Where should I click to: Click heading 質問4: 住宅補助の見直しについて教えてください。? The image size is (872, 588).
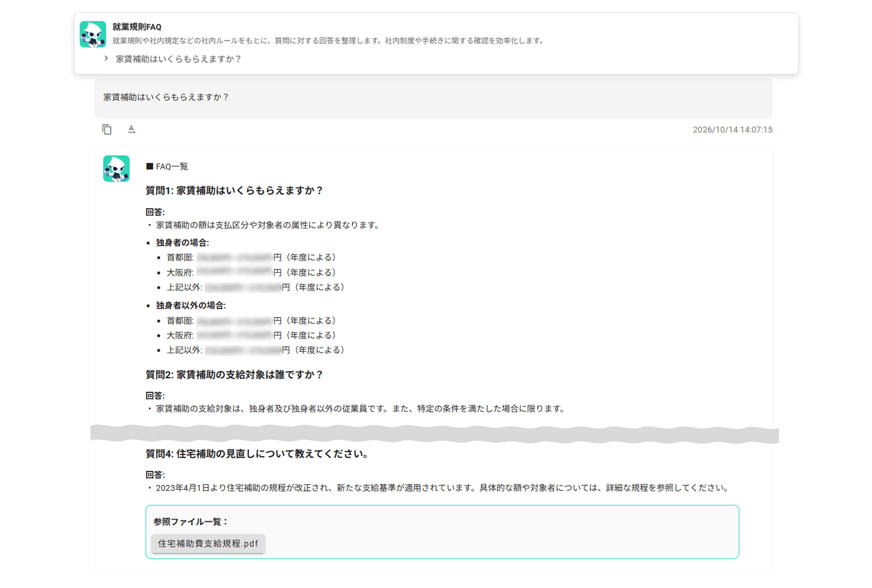pos(257,454)
